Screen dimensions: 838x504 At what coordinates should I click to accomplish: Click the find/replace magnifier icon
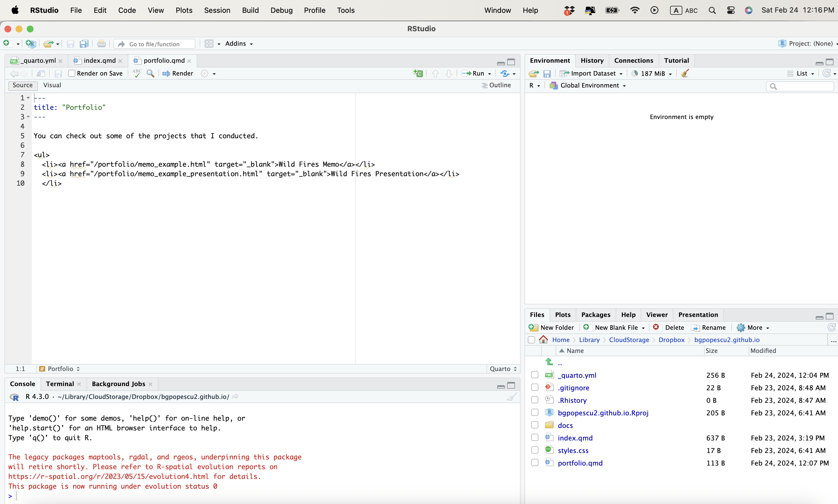tap(151, 73)
